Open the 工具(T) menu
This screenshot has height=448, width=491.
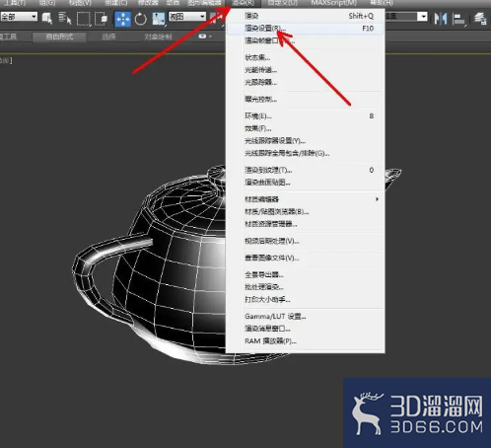click(x=15, y=3)
